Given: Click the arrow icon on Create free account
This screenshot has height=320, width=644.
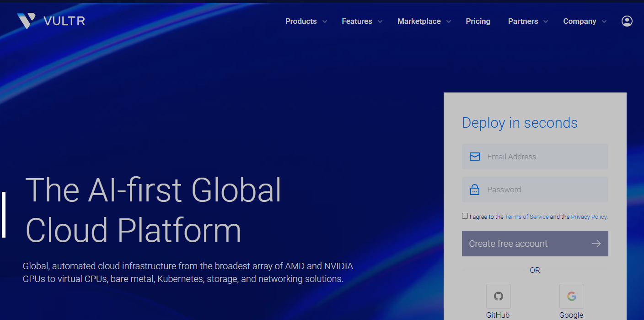Looking at the screenshot, I should click(596, 244).
